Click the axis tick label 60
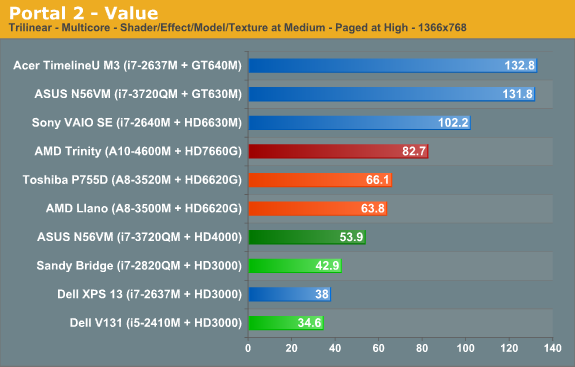This screenshot has height=367, width=575. 378,348
